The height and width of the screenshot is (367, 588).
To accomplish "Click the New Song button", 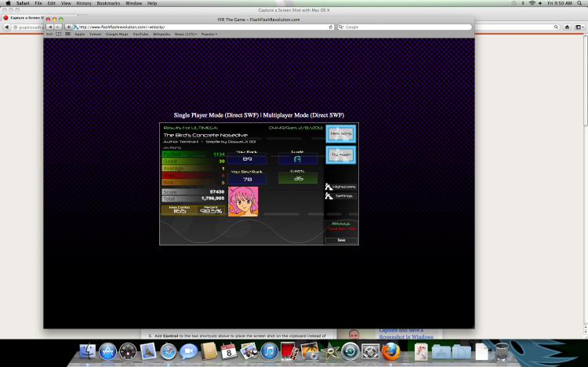I will click(x=340, y=133).
